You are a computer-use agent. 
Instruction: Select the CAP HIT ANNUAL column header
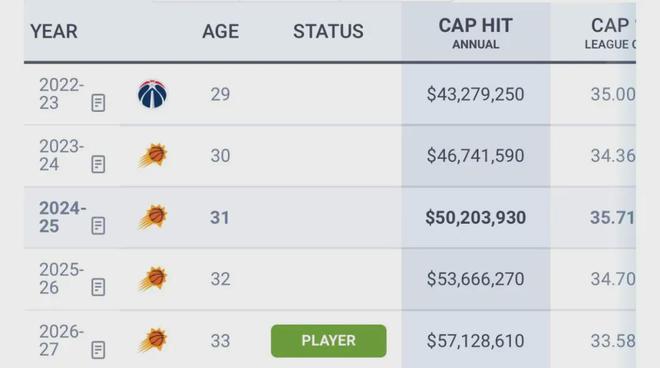[476, 33]
